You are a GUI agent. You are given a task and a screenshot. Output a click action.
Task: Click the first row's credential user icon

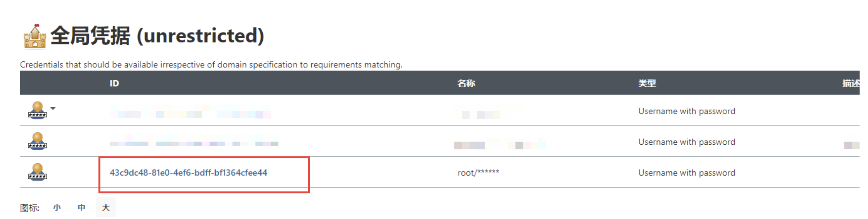[37, 110]
